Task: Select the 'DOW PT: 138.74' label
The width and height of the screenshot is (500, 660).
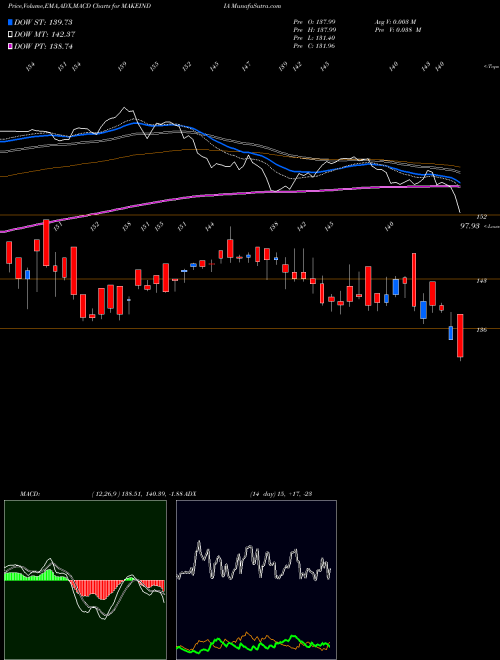Action: pos(43,46)
